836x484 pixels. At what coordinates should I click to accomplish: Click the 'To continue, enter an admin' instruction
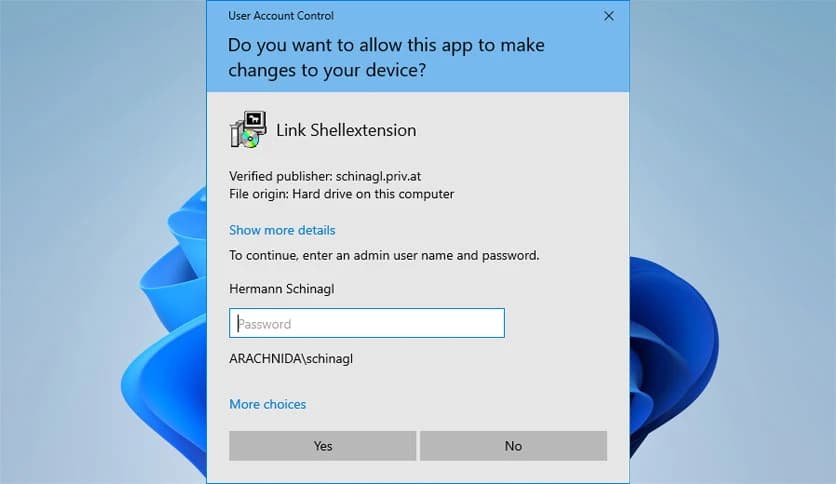pyautogui.click(x=384, y=255)
